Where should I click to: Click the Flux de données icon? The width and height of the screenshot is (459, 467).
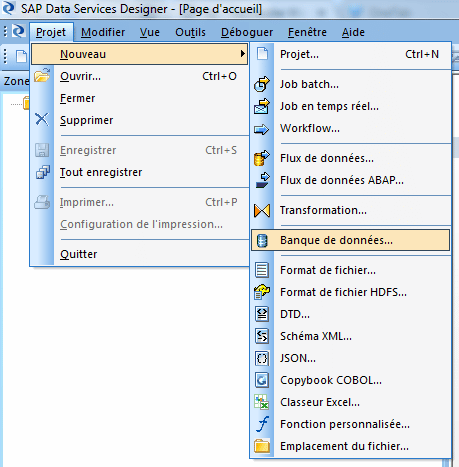coord(262,158)
